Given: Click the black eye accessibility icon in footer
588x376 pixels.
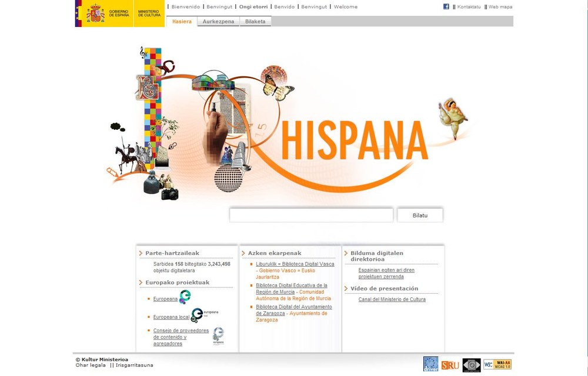Looking at the screenshot, I should pos(472,365).
